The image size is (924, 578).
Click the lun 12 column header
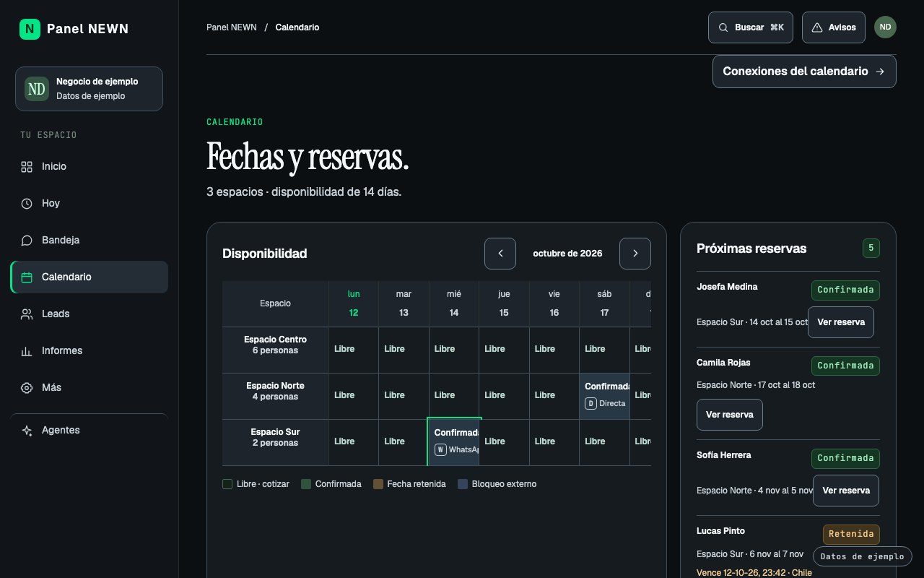[354, 303]
